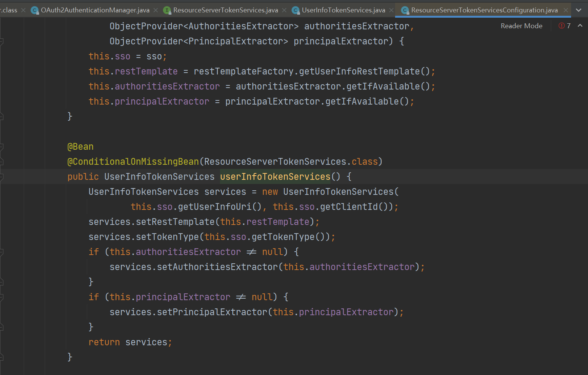The image size is (588, 375).
Task: Click the highlighted userInfoTokenServices method name
Action: [275, 177]
